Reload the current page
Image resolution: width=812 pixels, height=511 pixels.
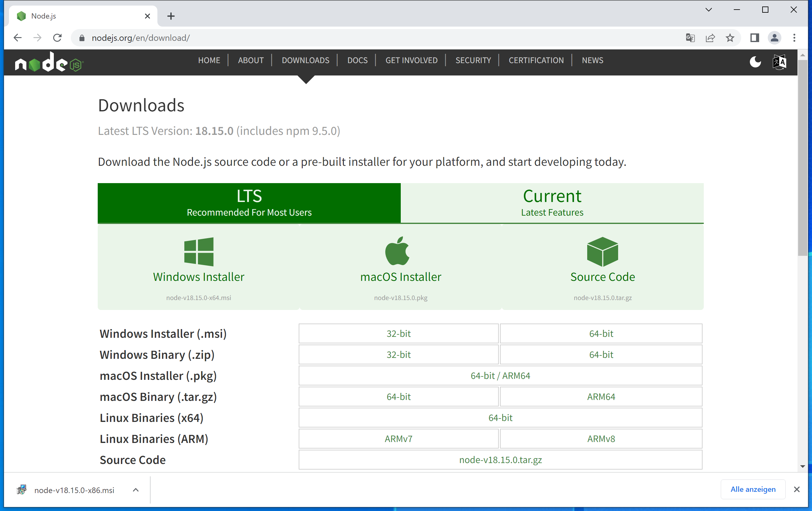[x=57, y=38]
